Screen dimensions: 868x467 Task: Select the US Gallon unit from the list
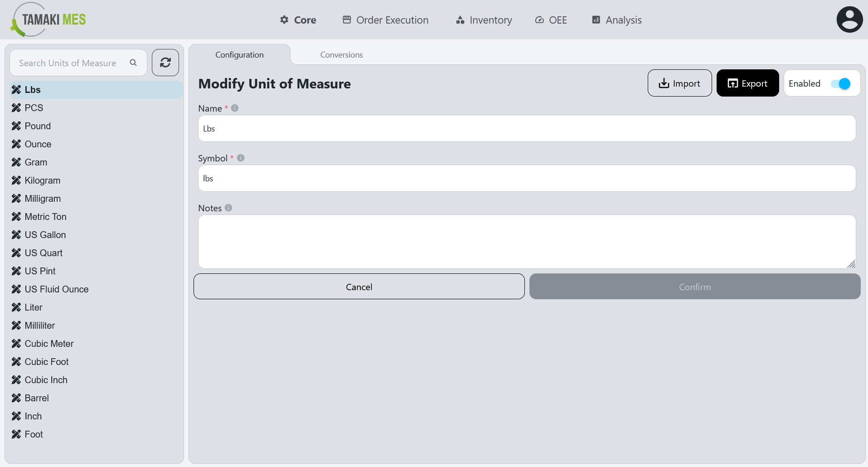coord(45,234)
